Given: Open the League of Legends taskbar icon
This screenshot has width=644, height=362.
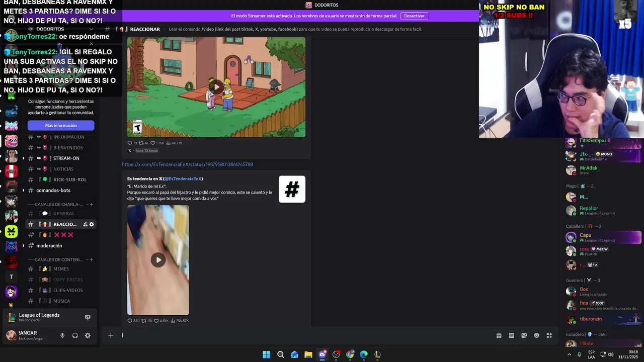Looking at the screenshot, I should tap(377, 354).
